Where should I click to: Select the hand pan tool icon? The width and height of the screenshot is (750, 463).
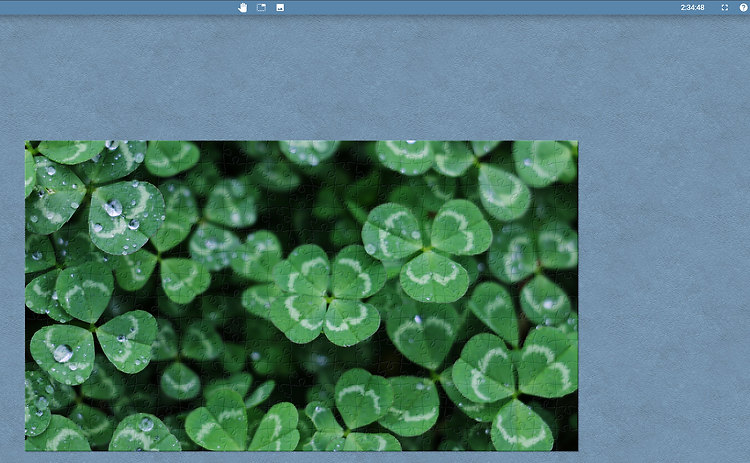tap(243, 7)
